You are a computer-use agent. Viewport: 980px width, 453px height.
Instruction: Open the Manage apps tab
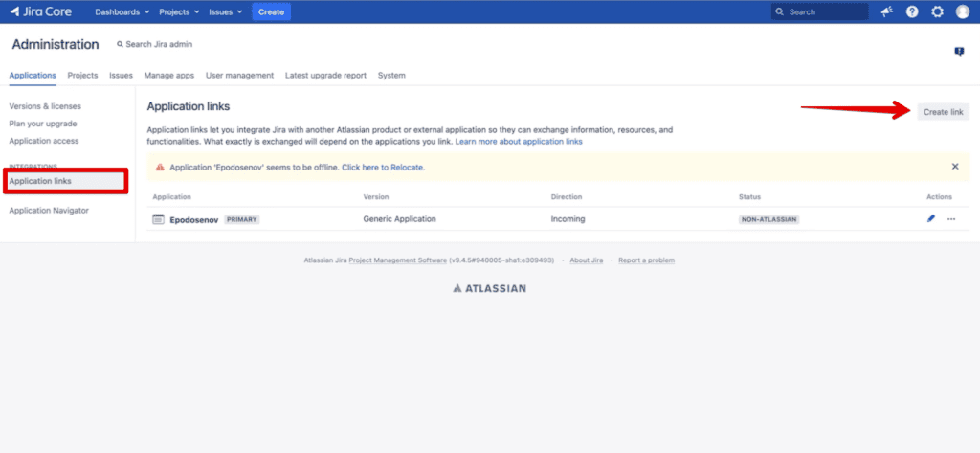(x=169, y=75)
